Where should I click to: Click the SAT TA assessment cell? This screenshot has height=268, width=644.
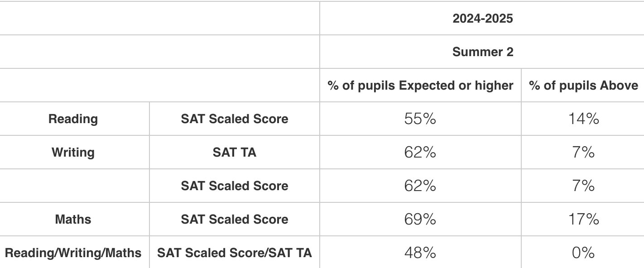click(234, 153)
